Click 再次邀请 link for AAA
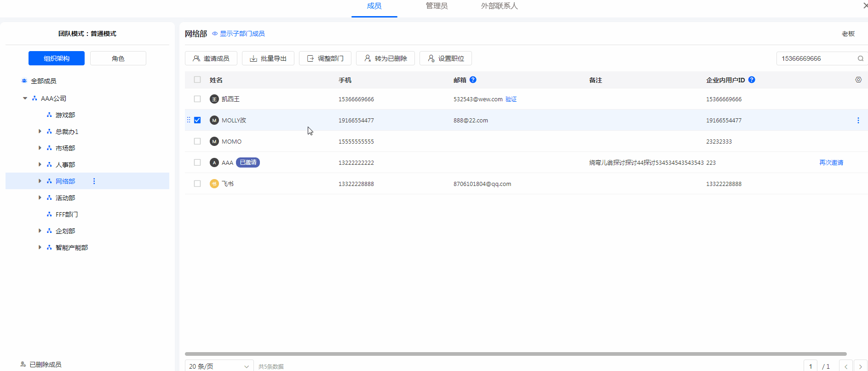Viewport: 868px width, 371px height. pos(831,162)
